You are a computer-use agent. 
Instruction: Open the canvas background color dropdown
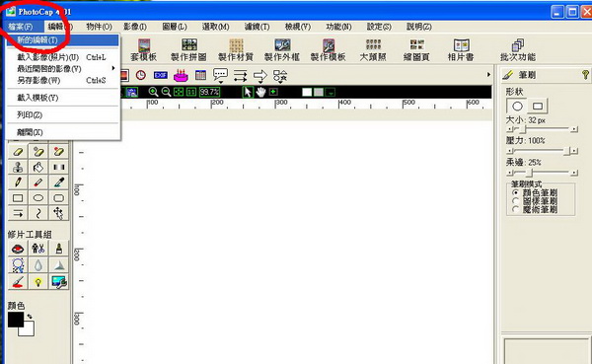point(331,92)
